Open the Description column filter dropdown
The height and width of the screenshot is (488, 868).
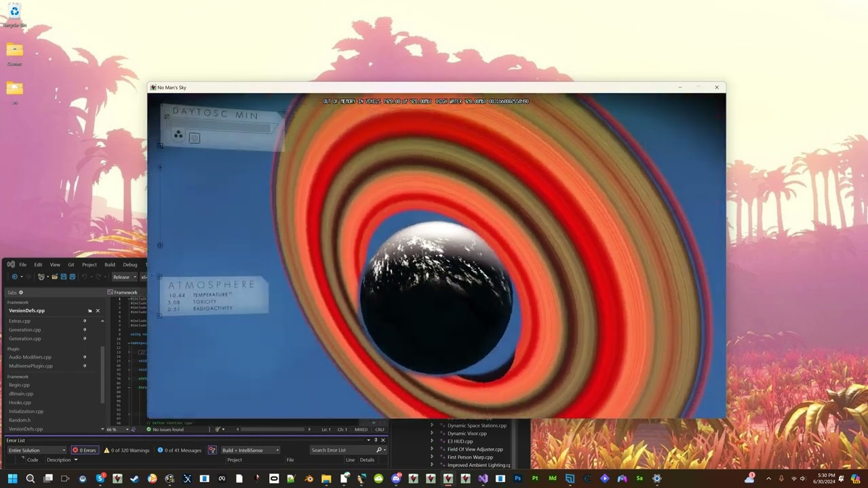pos(75,460)
